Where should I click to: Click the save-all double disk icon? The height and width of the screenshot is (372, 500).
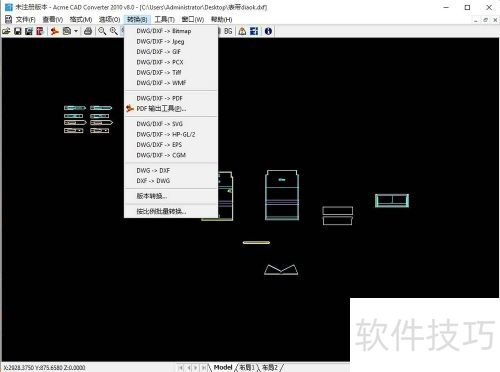[29, 31]
